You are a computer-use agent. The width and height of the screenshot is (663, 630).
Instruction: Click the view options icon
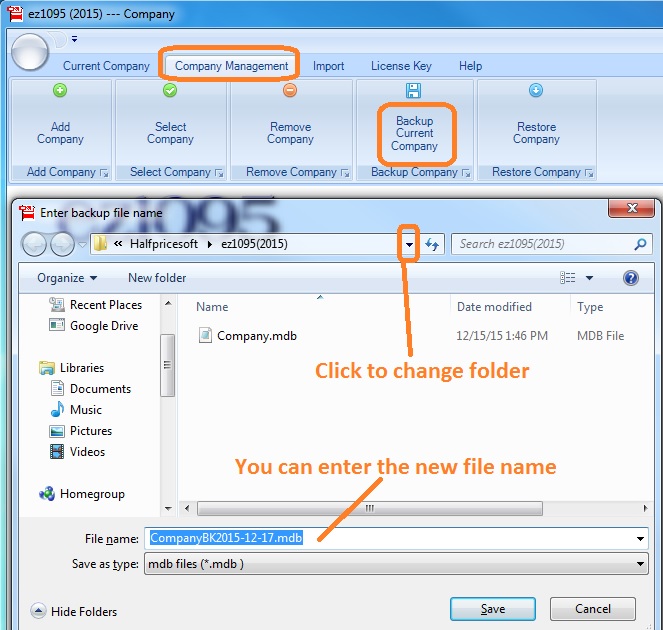point(568,278)
